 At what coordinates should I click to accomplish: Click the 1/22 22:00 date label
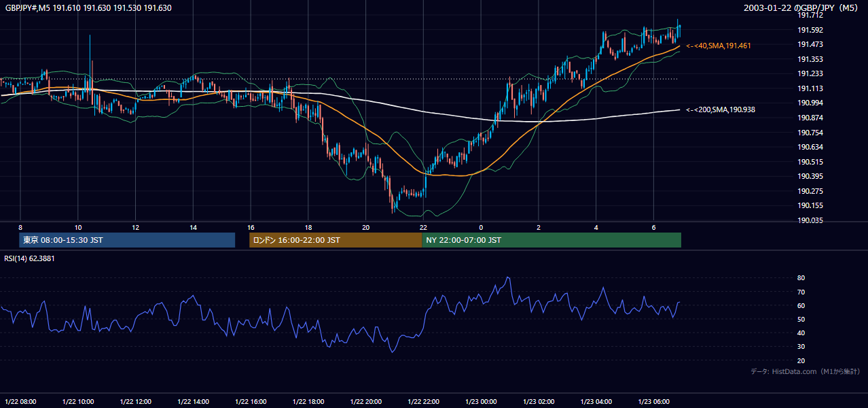pos(424,402)
